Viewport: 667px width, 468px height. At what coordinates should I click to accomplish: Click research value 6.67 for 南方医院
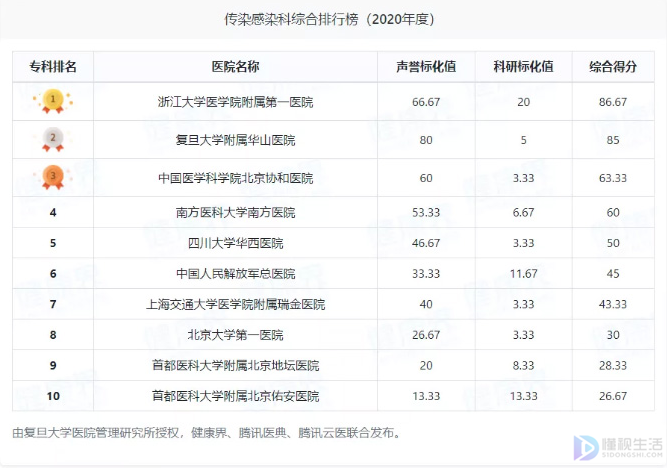(524, 212)
